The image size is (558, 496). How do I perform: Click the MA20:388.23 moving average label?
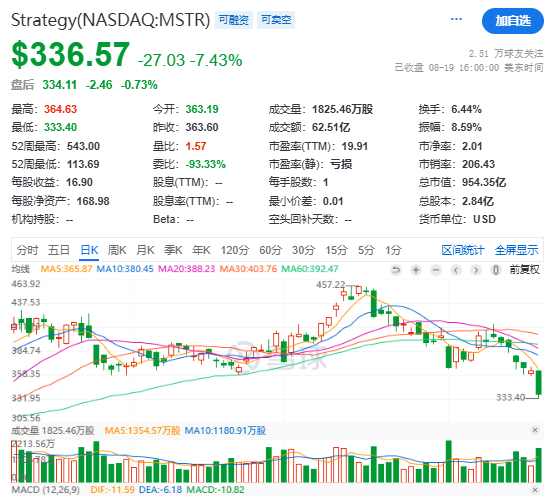(186, 269)
